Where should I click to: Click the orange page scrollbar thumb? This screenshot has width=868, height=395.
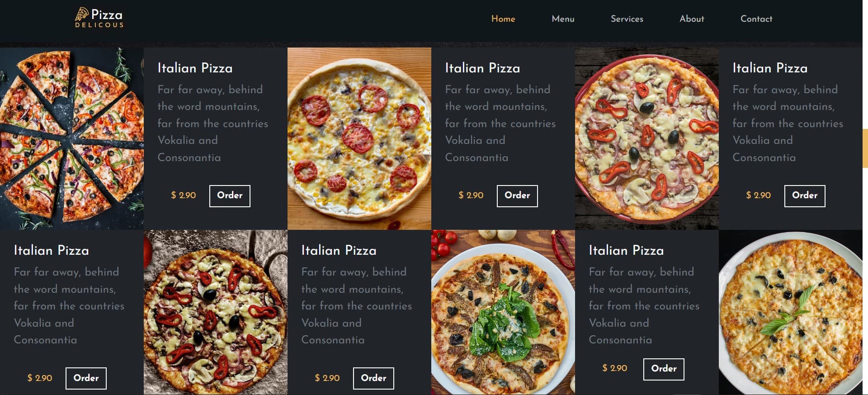(x=865, y=148)
